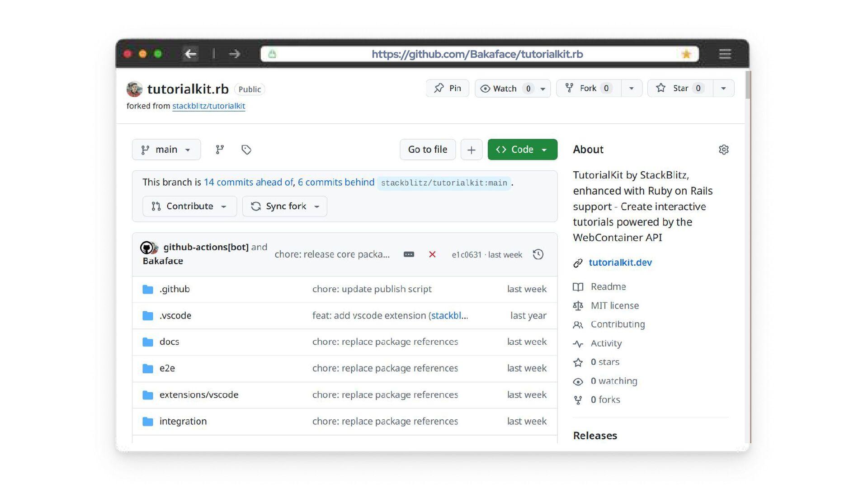868x488 pixels.
Task: Toggle Watch on the repository
Action: click(x=505, y=88)
